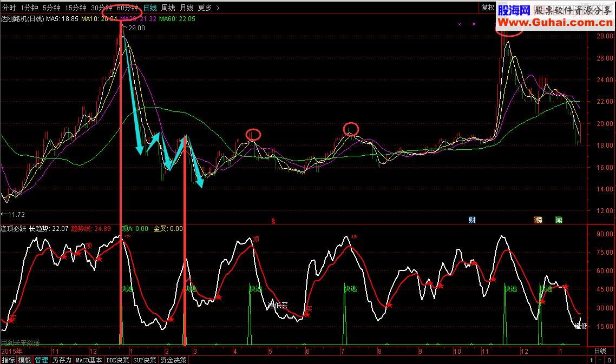Screen dimensions: 616x364
Task: Click the 90.00 indicator axis label
Action: pyautogui.click(x=605, y=234)
